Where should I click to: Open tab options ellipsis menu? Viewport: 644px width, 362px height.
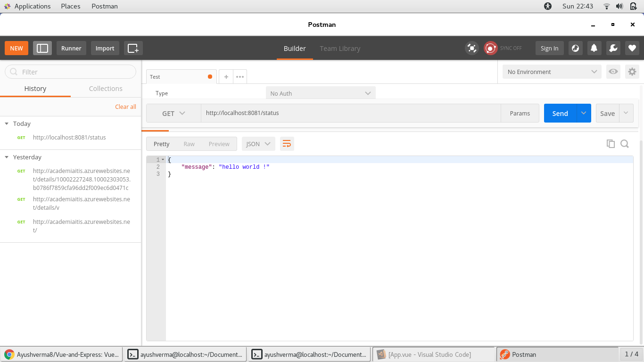(240, 77)
